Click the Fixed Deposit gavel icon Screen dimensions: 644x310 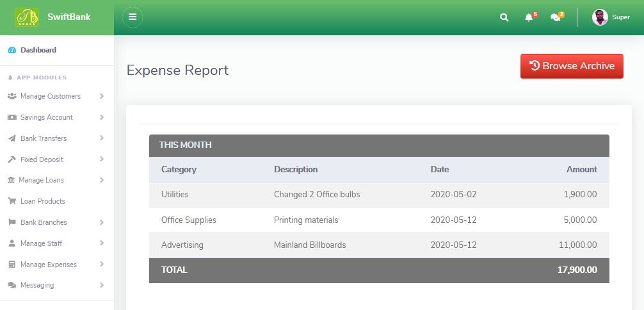12,159
